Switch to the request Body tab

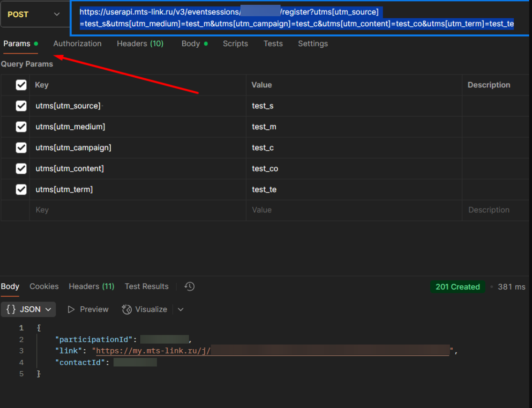click(x=194, y=44)
